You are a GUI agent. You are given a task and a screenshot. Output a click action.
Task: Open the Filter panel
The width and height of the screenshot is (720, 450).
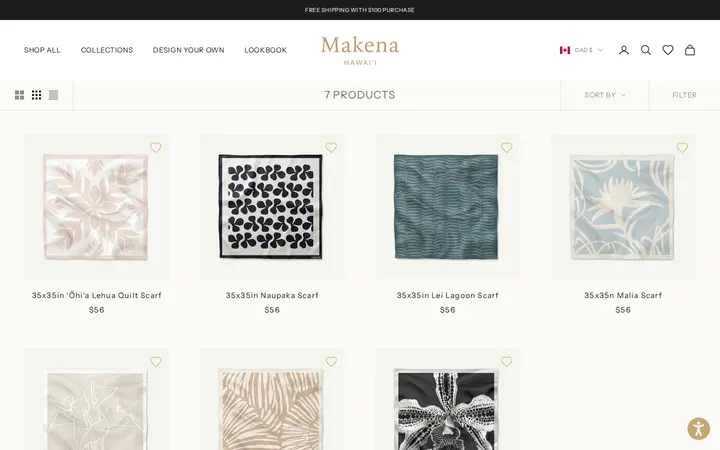point(684,95)
